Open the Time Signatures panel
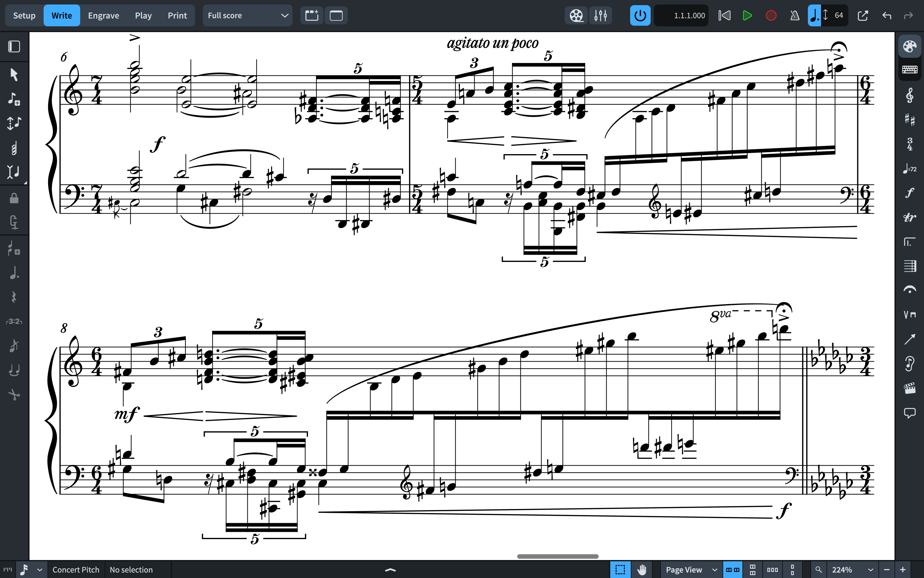This screenshot has width=924, height=578. pos(910,144)
